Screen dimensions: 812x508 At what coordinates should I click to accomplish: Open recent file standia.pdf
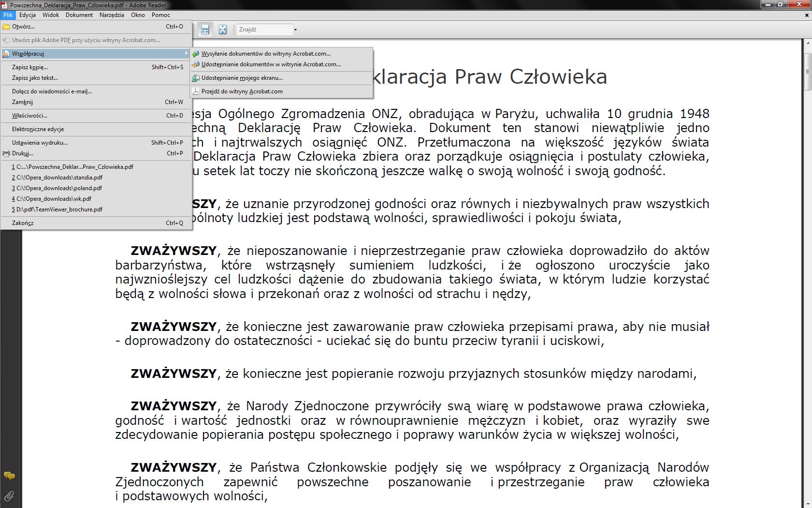[x=96, y=178]
